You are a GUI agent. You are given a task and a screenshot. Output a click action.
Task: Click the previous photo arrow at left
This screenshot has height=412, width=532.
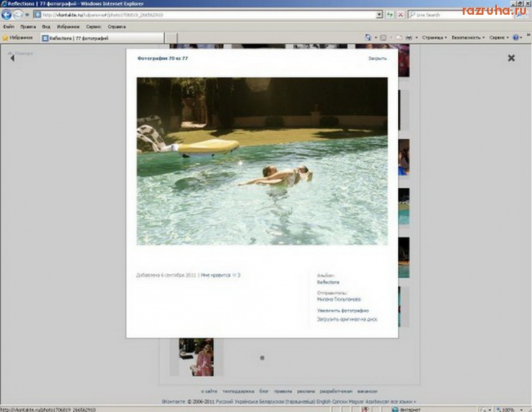click(x=12, y=57)
